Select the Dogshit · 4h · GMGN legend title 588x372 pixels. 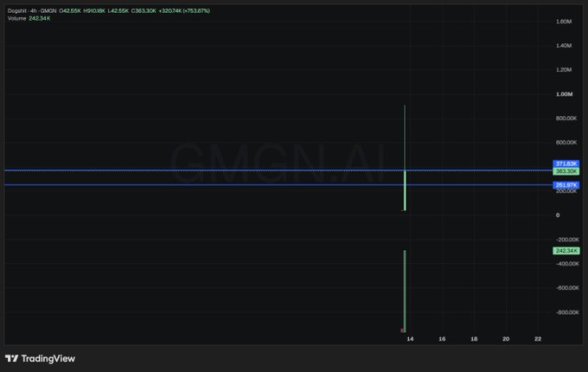click(x=32, y=11)
